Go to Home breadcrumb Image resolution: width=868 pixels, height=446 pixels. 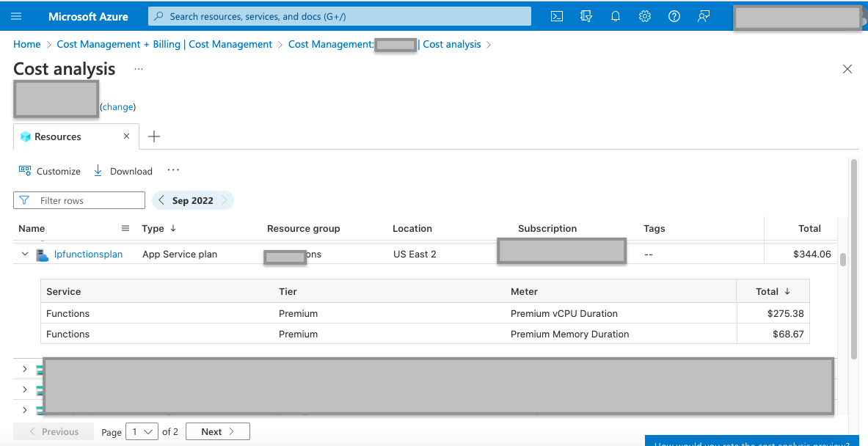[x=26, y=44]
